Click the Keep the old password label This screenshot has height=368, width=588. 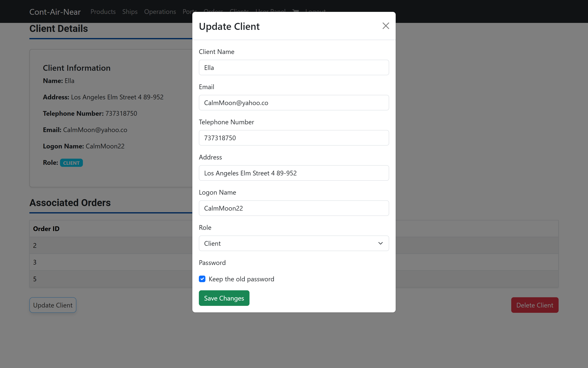pyautogui.click(x=241, y=279)
